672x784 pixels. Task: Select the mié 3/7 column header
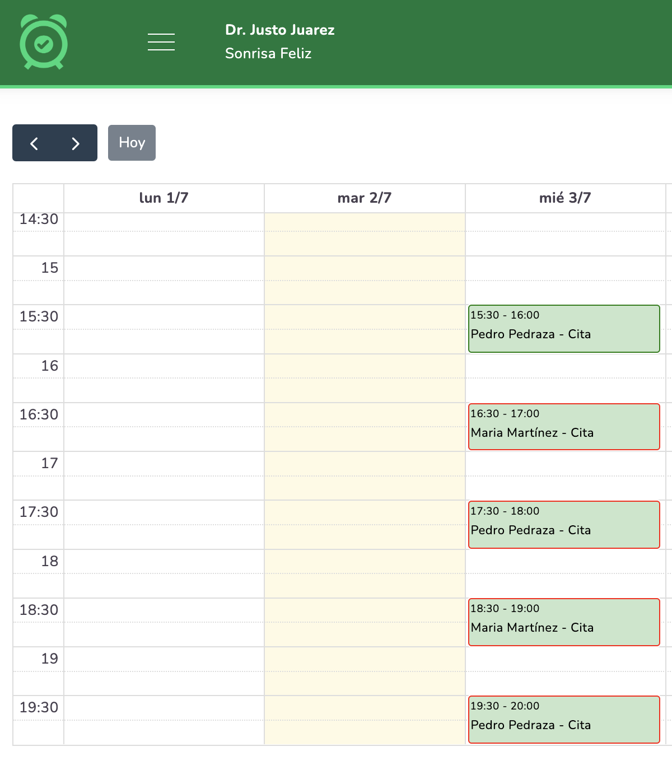(564, 198)
